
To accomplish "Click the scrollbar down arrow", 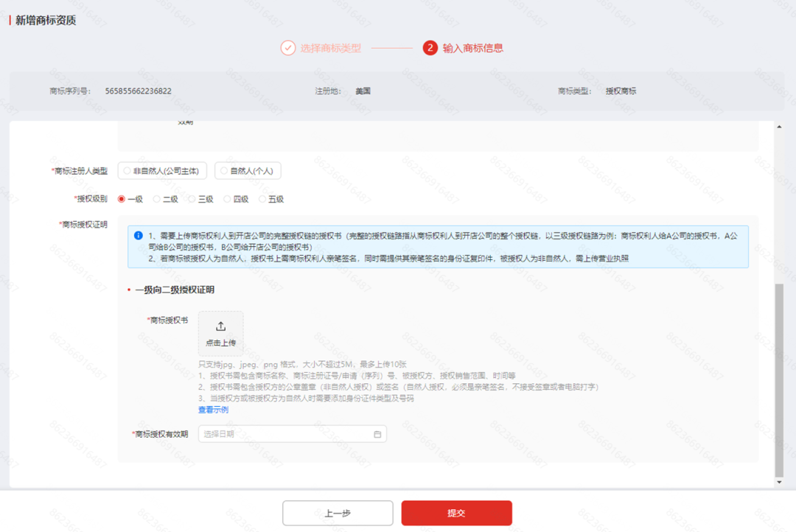I will click(779, 482).
